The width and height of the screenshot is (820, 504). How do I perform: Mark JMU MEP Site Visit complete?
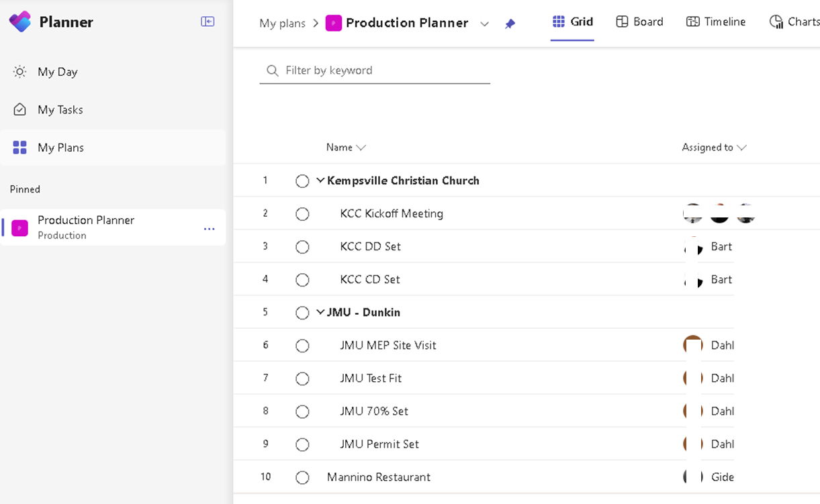(302, 346)
